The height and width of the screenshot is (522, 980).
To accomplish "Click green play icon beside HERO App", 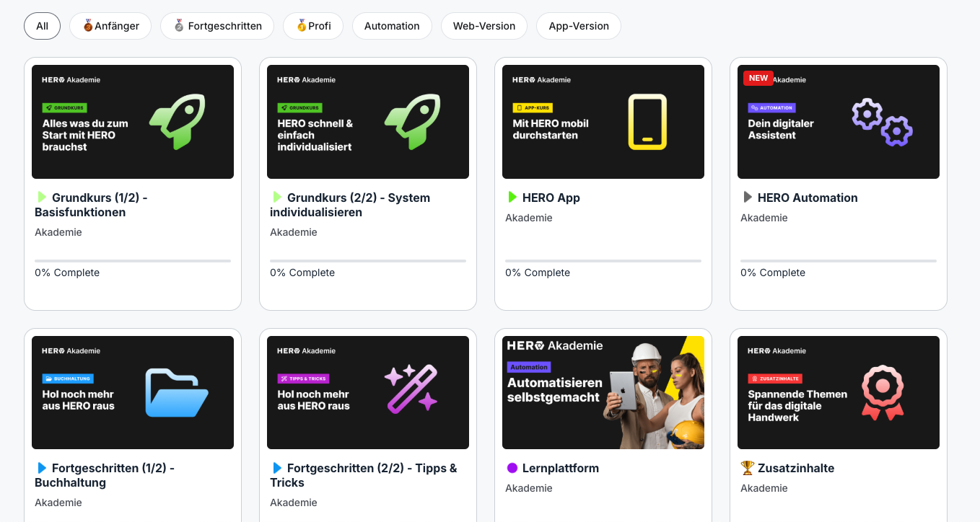I will [512, 197].
